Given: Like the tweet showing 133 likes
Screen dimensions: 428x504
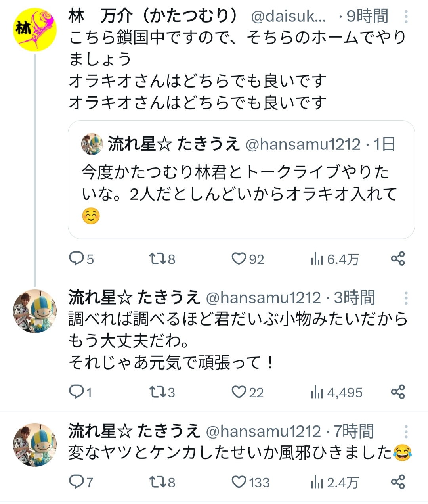Looking at the screenshot, I should coord(250,483).
